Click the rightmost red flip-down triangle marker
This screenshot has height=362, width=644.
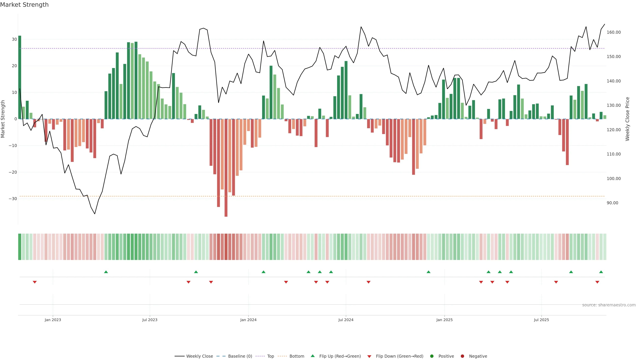(x=597, y=282)
